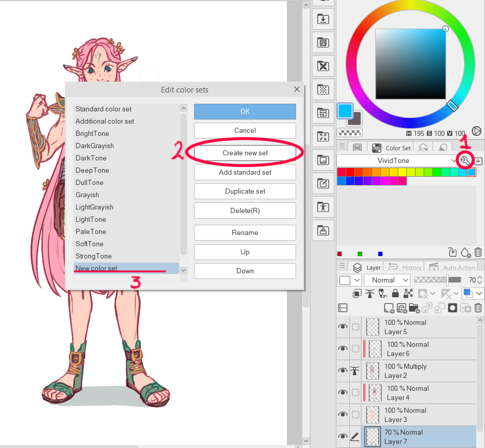The width and height of the screenshot is (485, 448).
Task: Click OK in Edit color sets dialog
Action: (x=245, y=112)
